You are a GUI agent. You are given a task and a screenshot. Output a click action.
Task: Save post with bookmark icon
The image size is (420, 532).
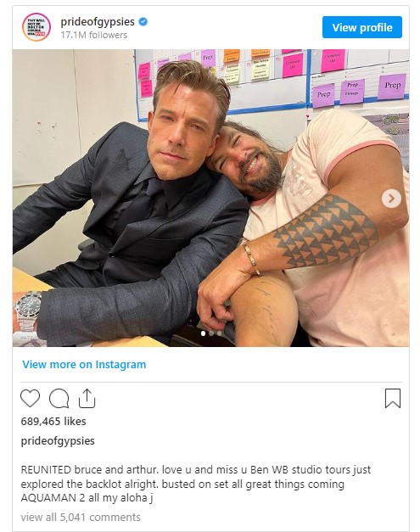(x=393, y=398)
